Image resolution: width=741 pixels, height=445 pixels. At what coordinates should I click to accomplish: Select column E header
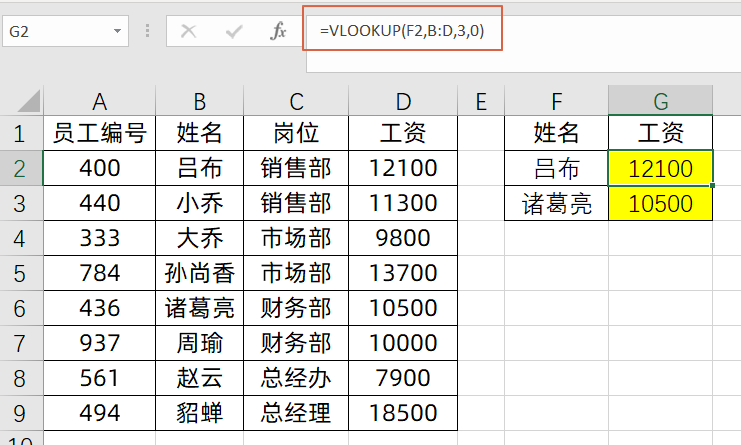click(x=481, y=101)
